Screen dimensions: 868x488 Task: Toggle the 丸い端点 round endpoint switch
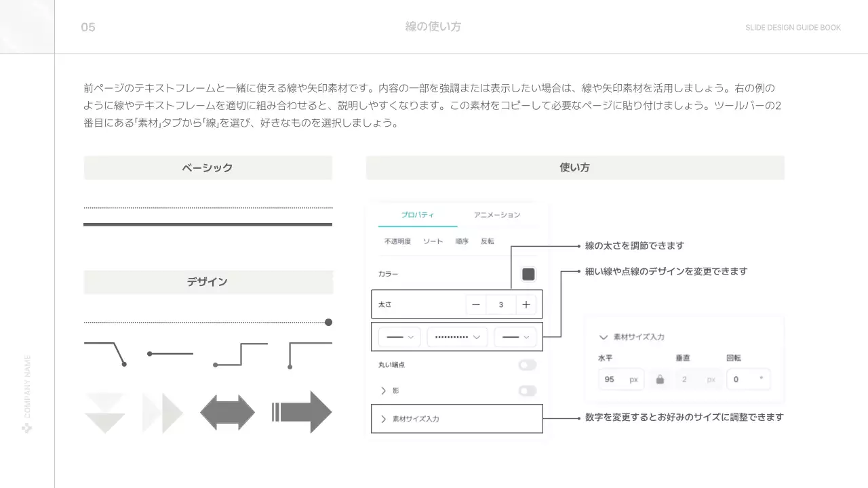[x=527, y=365]
